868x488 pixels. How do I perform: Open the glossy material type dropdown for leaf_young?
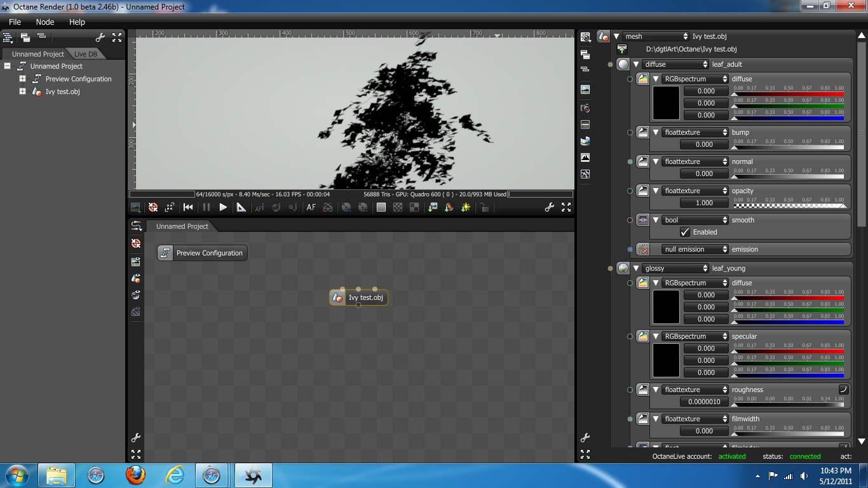[x=675, y=268]
